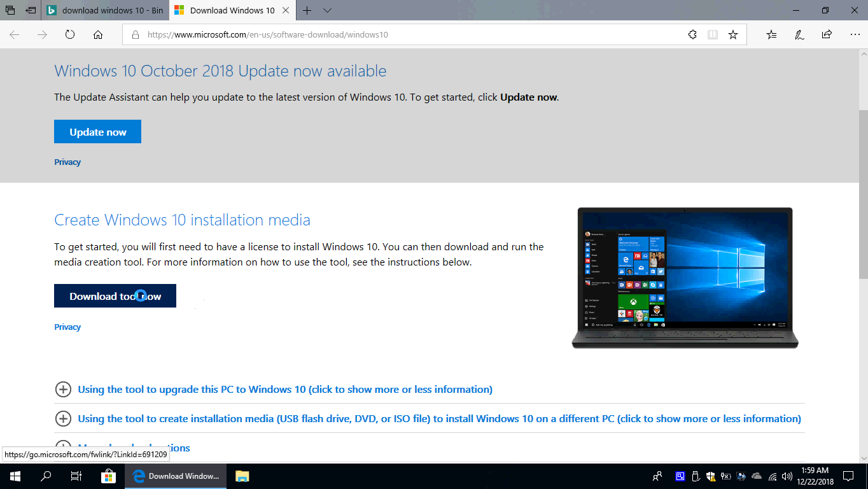Open the Favorites hub list

click(771, 35)
